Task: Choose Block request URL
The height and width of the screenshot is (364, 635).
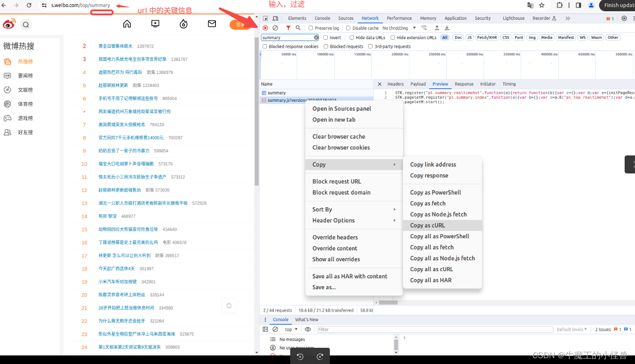Action: coord(354,182)
